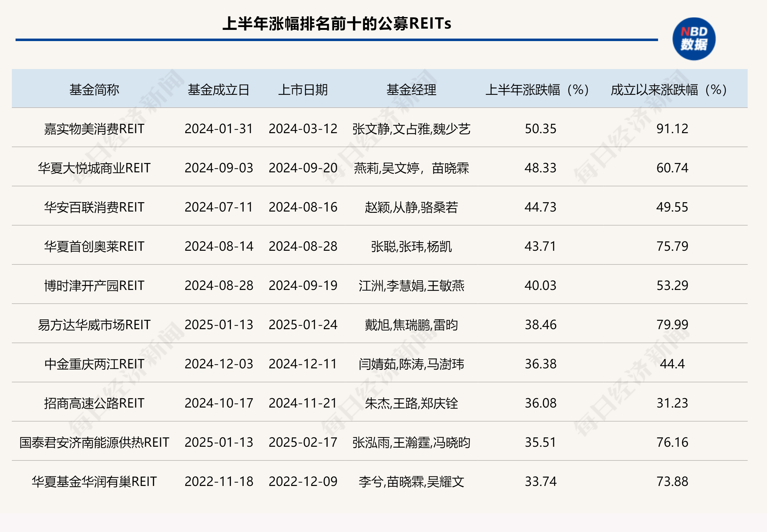767x532 pixels.
Task: Click the half-year gain 50.35
Action: pyautogui.click(x=541, y=129)
